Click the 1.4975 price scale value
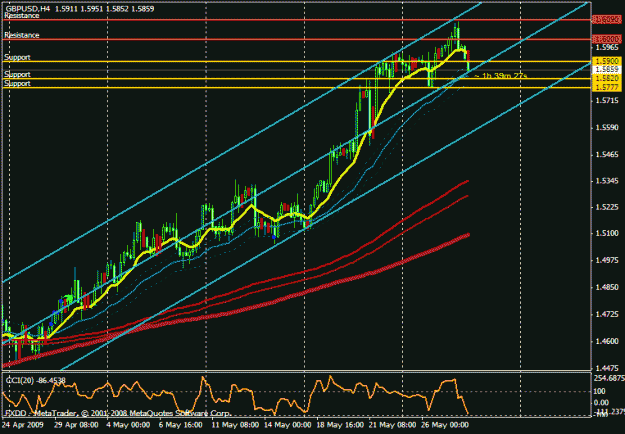Viewport: 625px width, 434px height. pos(607,261)
